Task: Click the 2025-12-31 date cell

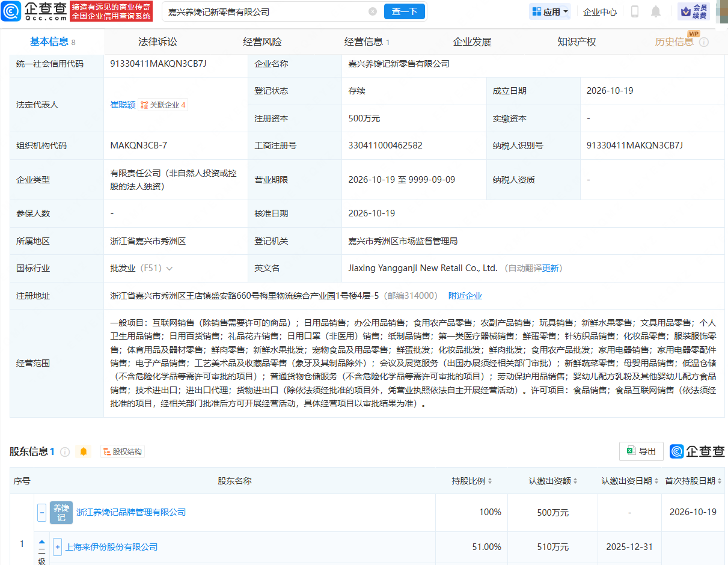Action: click(x=629, y=547)
